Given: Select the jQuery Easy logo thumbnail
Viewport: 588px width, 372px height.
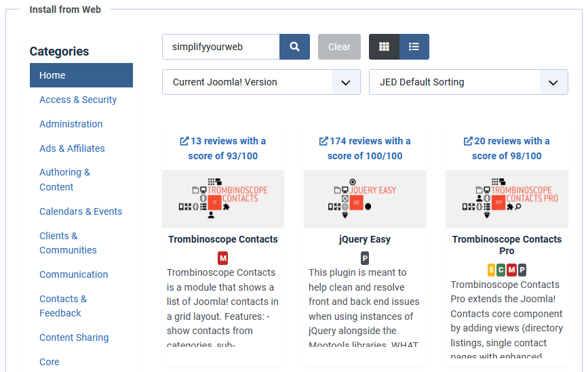Looking at the screenshot, I should pos(365,199).
